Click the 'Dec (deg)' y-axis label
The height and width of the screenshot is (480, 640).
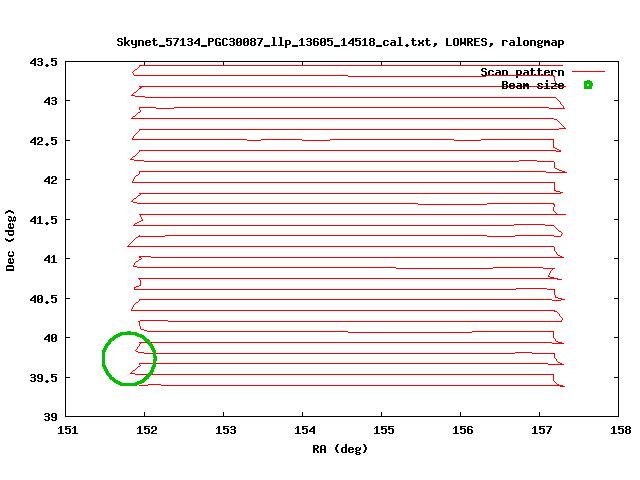[10, 240]
